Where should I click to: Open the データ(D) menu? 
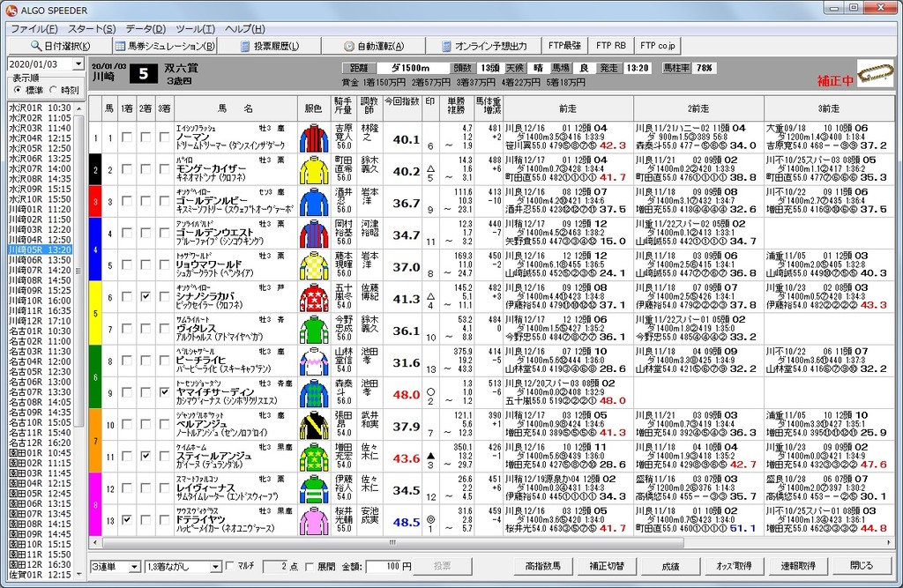(146, 29)
